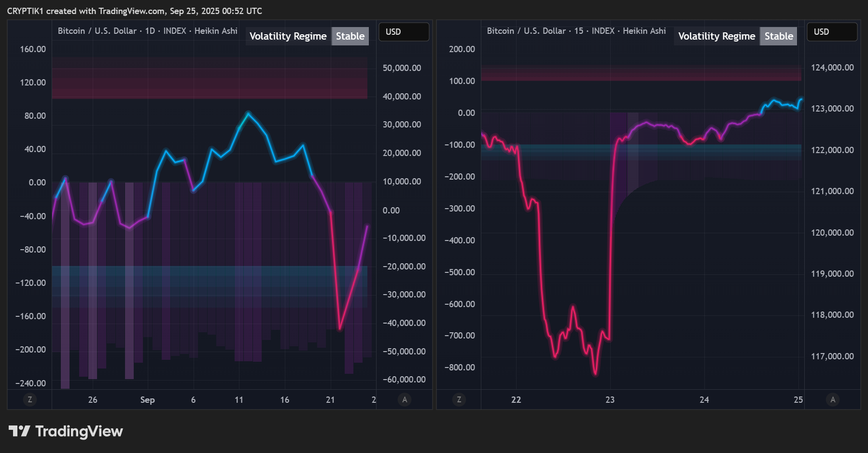Image resolution: width=868 pixels, height=453 pixels.
Task: Click the 16 date marker on left time axis
Action: click(x=285, y=400)
